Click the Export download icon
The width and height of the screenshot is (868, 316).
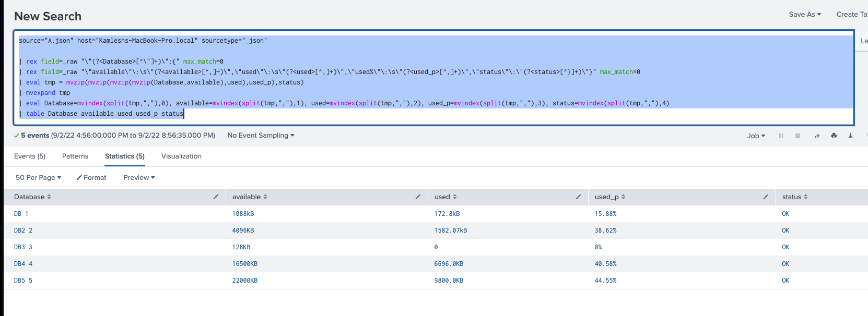[850, 136]
